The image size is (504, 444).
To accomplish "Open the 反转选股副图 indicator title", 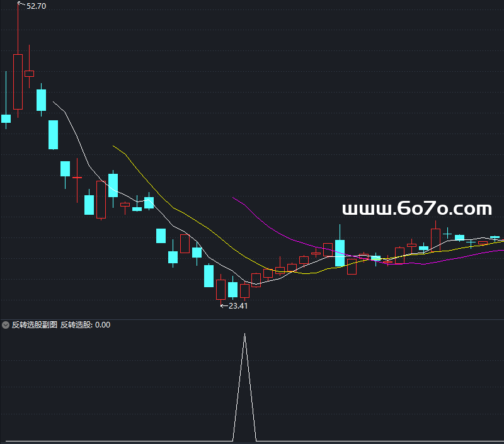I will (x=34, y=325).
